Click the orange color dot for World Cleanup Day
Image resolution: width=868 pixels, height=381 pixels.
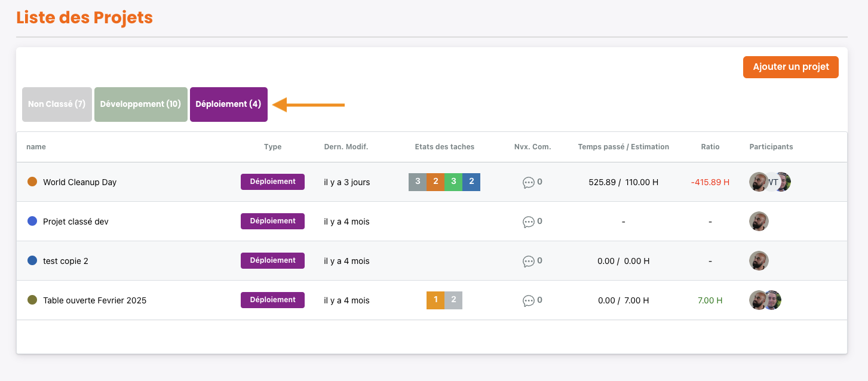click(32, 182)
